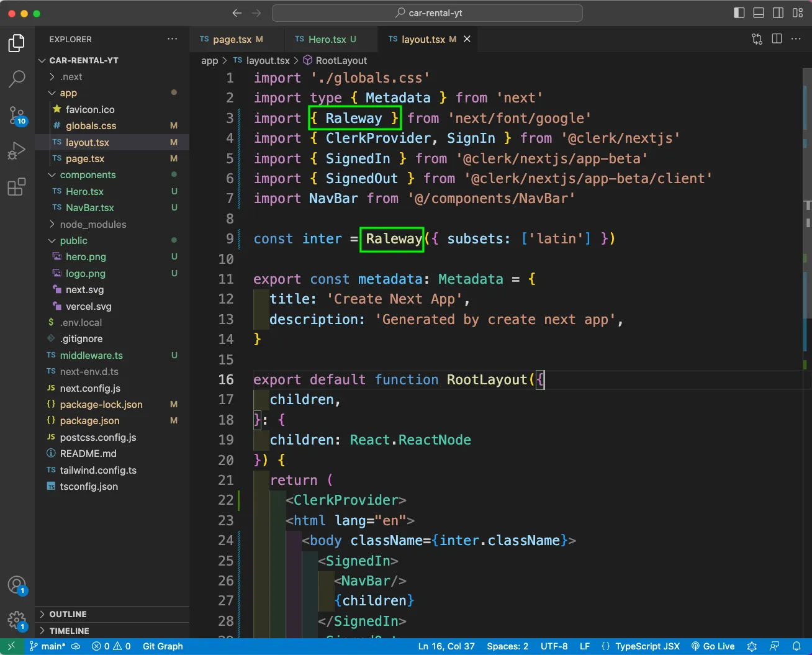Go back with the navigation arrow
This screenshot has height=655, width=812.
[x=237, y=13]
